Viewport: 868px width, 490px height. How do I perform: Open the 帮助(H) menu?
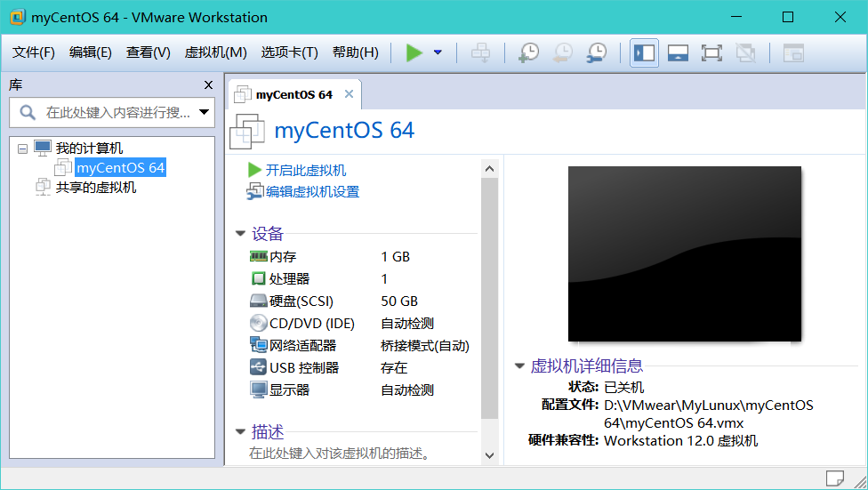tap(356, 52)
